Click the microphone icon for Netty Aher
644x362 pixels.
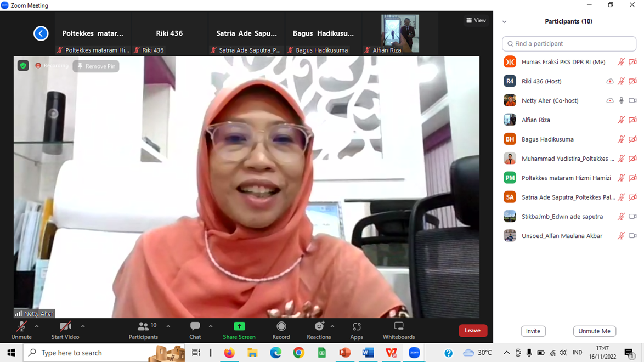pyautogui.click(x=621, y=101)
